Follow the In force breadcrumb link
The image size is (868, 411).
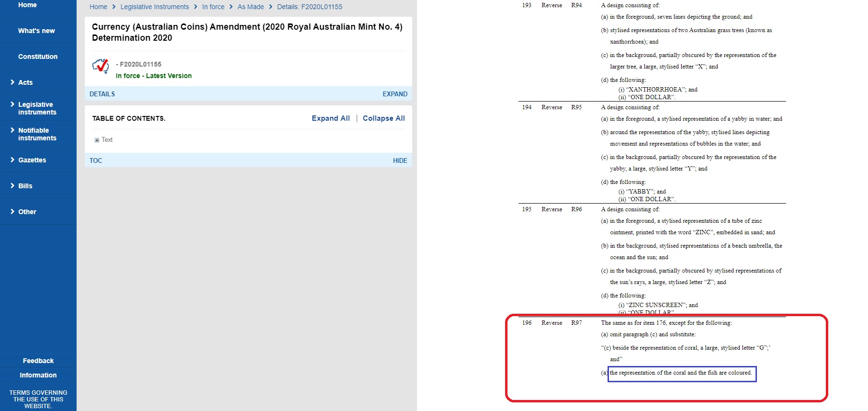pos(213,7)
